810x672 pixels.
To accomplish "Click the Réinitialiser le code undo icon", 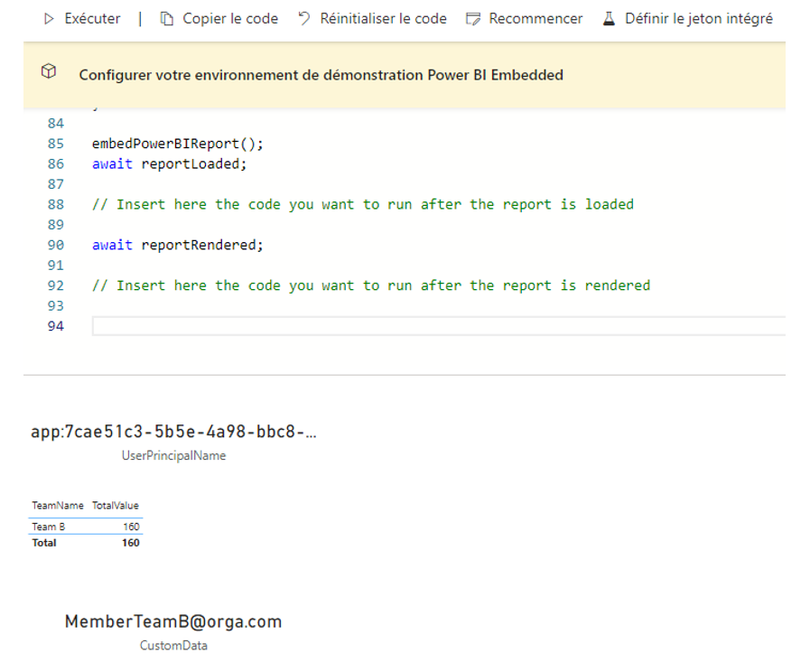I will pyautogui.click(x=304, y=19).
